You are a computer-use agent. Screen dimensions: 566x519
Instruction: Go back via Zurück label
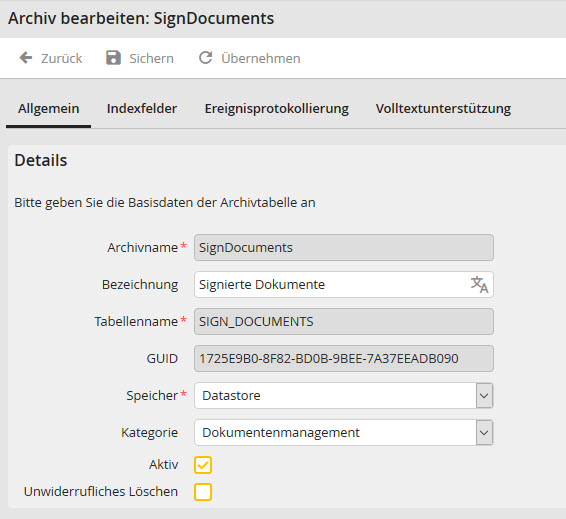(62, 58)
